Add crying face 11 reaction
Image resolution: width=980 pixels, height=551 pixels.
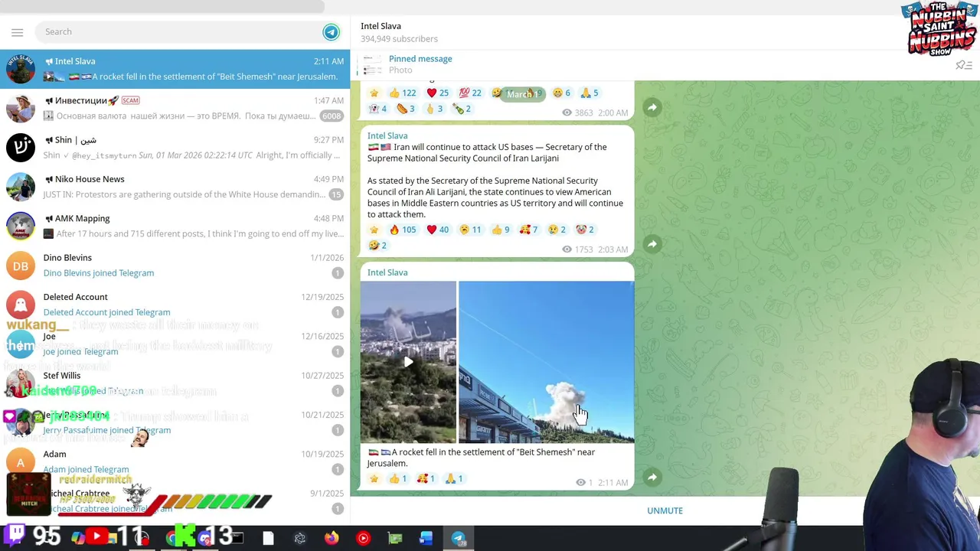point(469,230)
